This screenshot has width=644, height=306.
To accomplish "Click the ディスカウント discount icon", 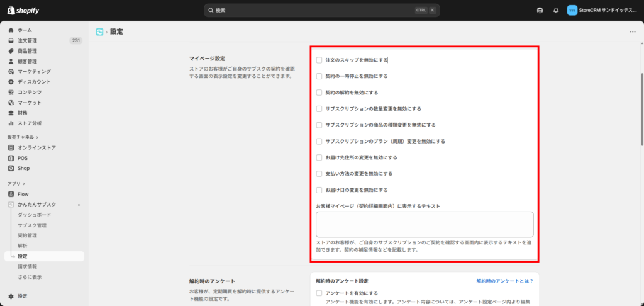I will 11,82.
